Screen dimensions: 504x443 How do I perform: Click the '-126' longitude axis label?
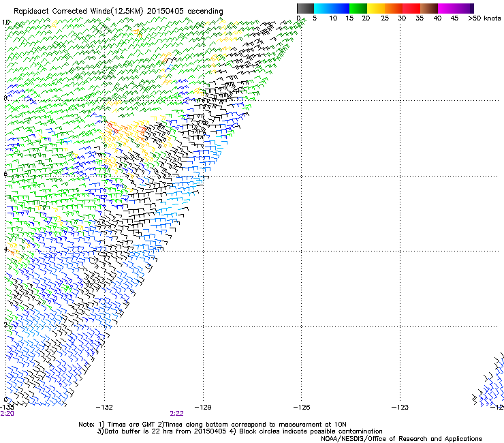click(x=302, y=408)
